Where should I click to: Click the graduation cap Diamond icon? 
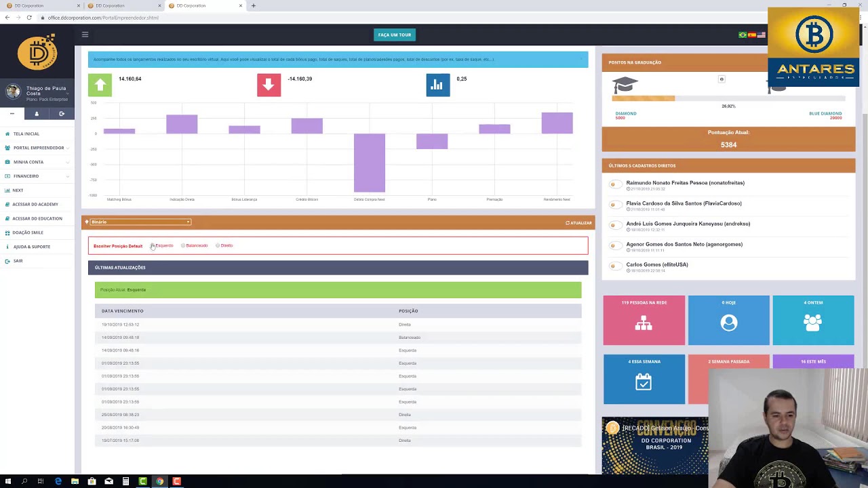[x=625, y=85]
